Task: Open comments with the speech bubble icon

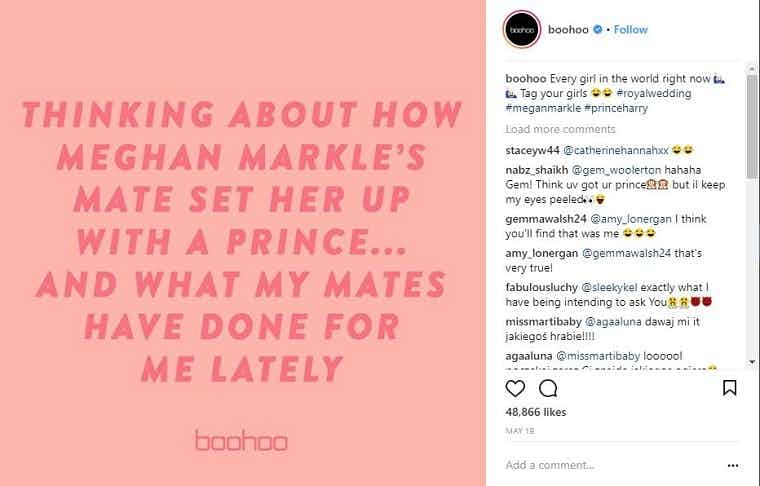Action: click(x=547, y=388)
